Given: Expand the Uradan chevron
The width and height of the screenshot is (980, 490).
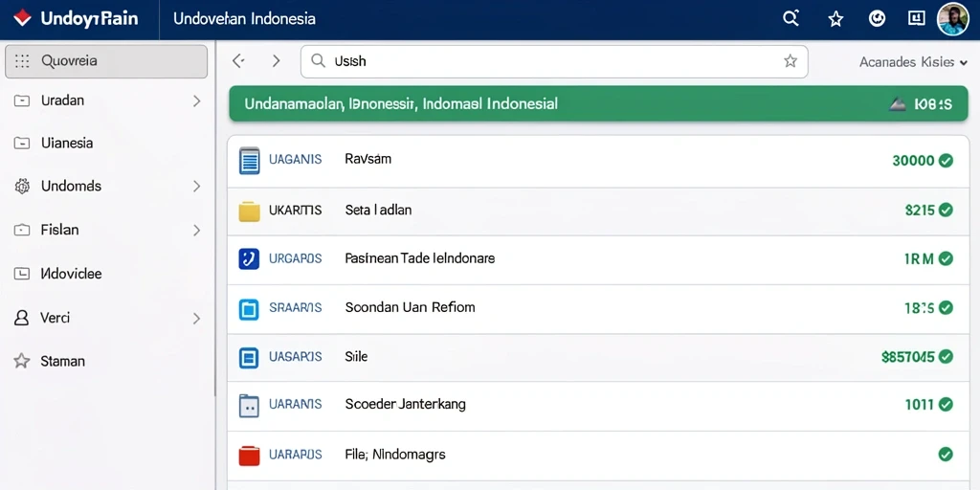Looking at the screenshot, I should (196, 100).
